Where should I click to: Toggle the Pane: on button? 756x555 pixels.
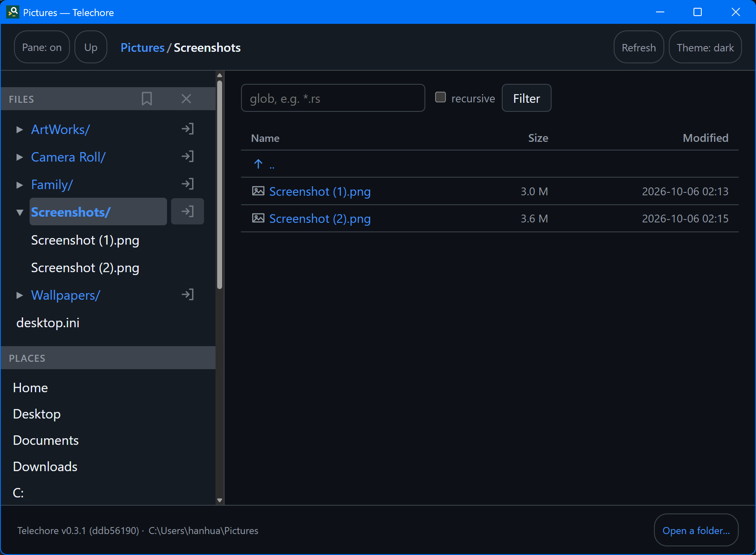(42, 47)
